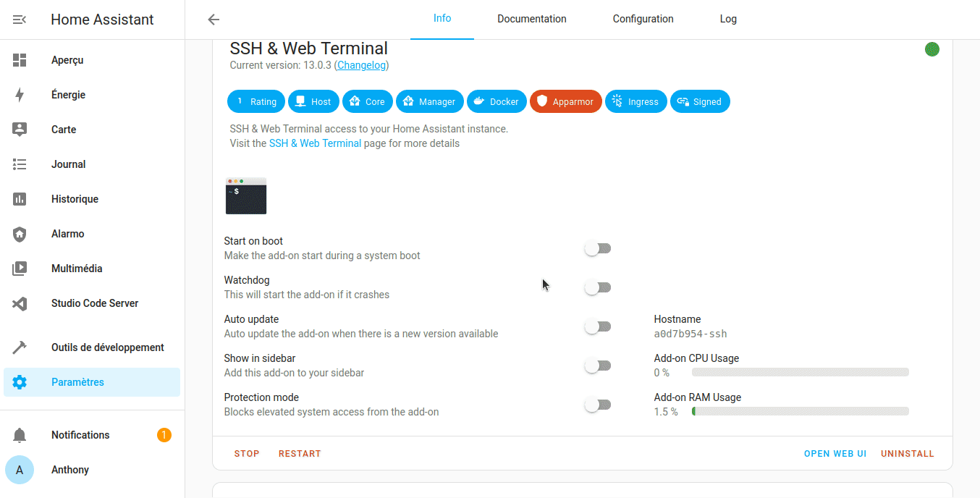The height and width of the screenshot is (498, 980).
Task: Collapse sidebar with hamburger menu icon
Action: pos(20,20)
